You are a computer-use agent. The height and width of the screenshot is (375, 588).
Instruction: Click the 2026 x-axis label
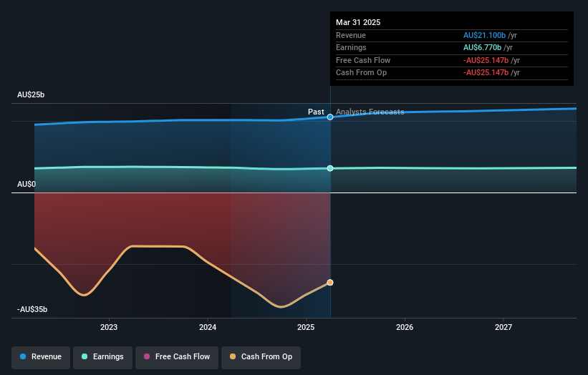pyautogui.click(x=405, y=328)
